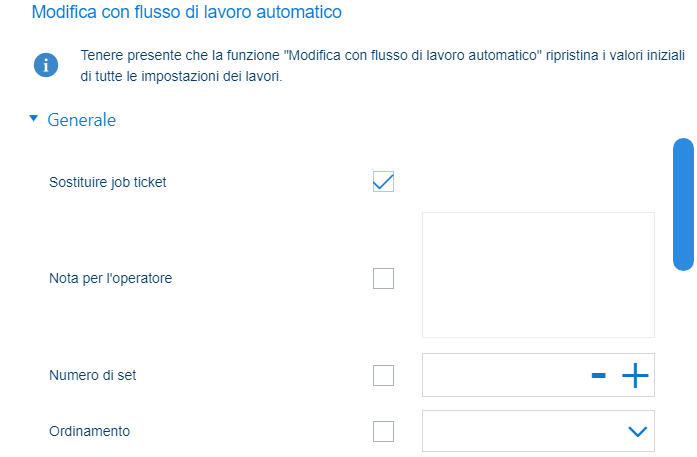
Task: Select the Sostituire job ticket label
Action: pyautogui.click(x=108, y=182)
